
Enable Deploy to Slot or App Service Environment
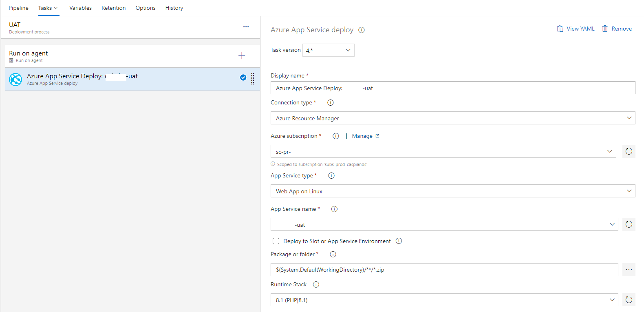[x=276, y=241]
